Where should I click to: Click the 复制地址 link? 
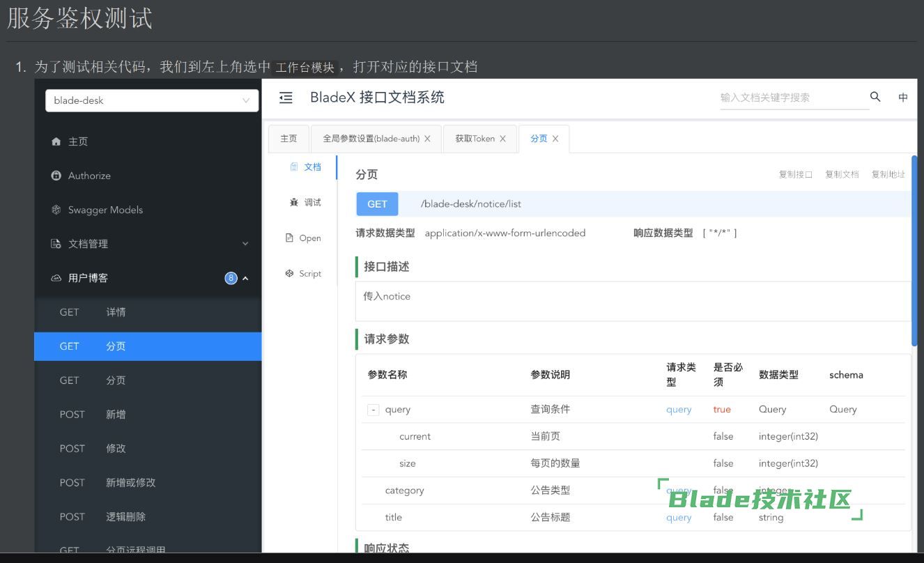888,175
